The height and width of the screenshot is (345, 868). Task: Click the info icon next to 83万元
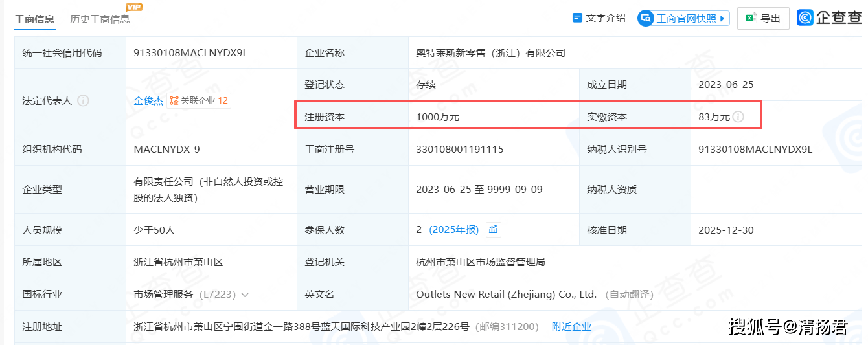click(738, 117)
